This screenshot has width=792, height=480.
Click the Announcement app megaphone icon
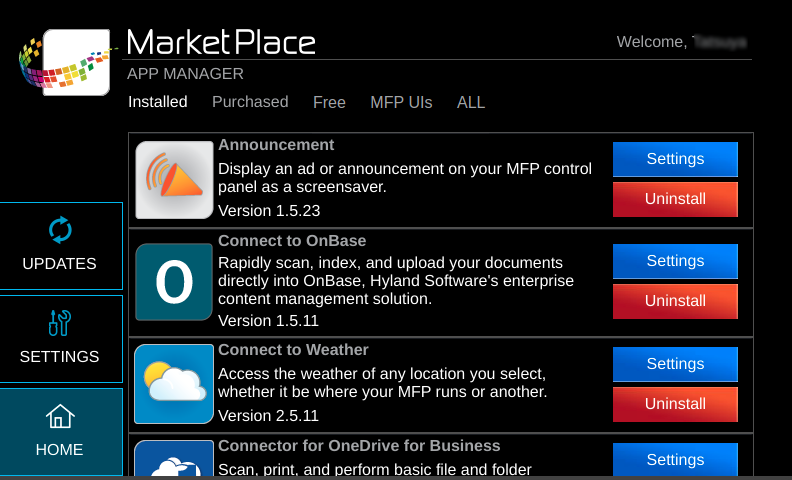coord(174,180)
